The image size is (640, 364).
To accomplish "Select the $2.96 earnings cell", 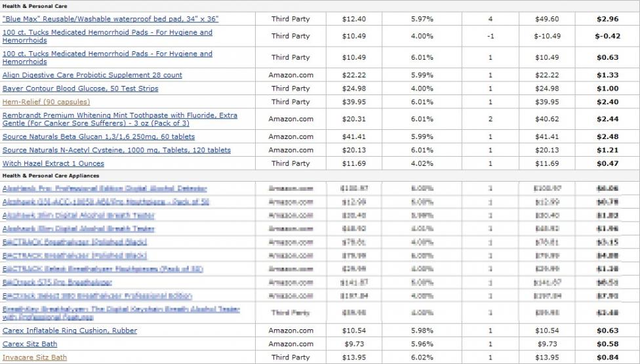I will point(607,19).
